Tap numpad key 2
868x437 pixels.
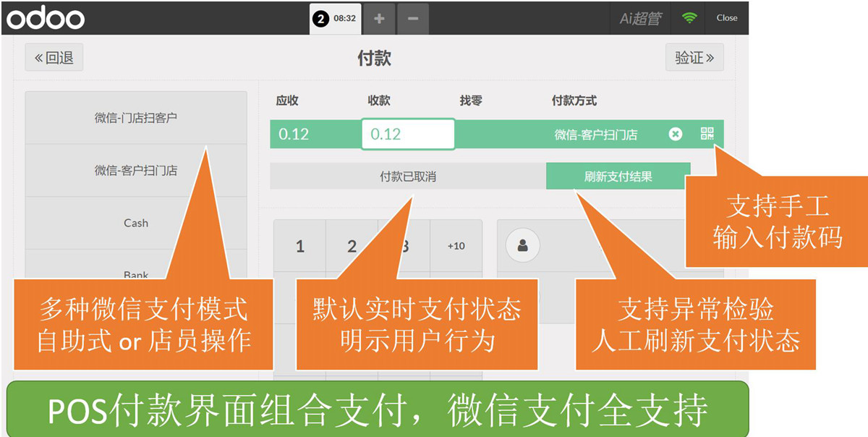(x=352, y=246)
